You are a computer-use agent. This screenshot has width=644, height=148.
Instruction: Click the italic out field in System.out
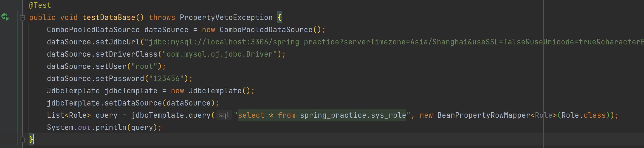coord(84,127)
